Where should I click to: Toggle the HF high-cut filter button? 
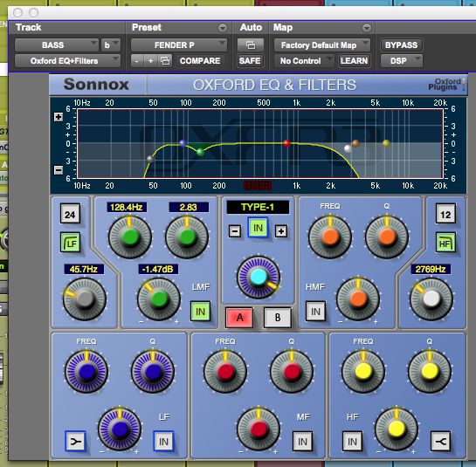445,243
